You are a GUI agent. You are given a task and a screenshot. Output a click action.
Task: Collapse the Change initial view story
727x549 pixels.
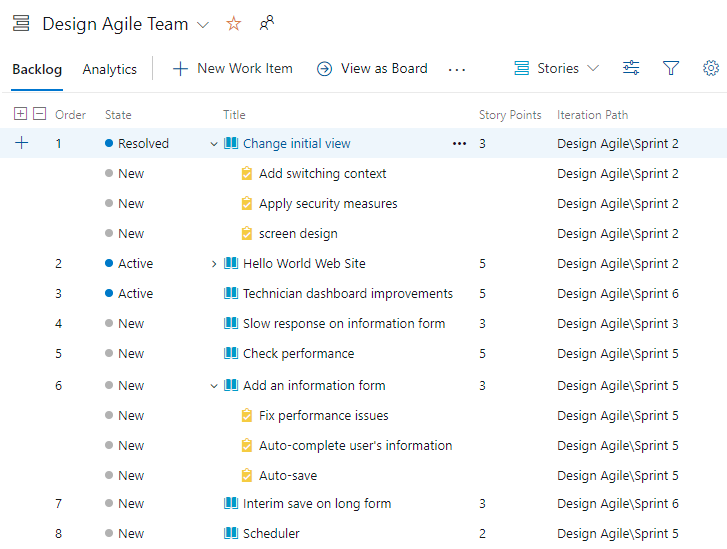tap(214, 144)
